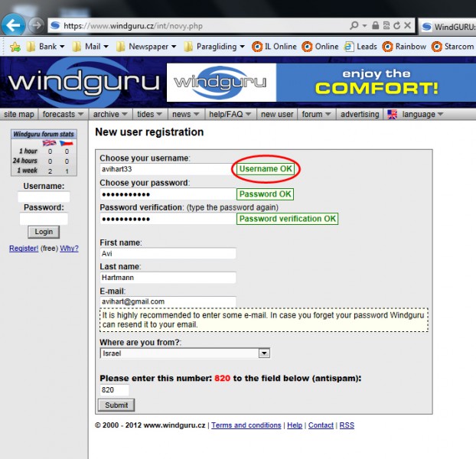Click the Refresh icon in address bar
Viewport: 476px width, 459px height.
pos(396,25)
